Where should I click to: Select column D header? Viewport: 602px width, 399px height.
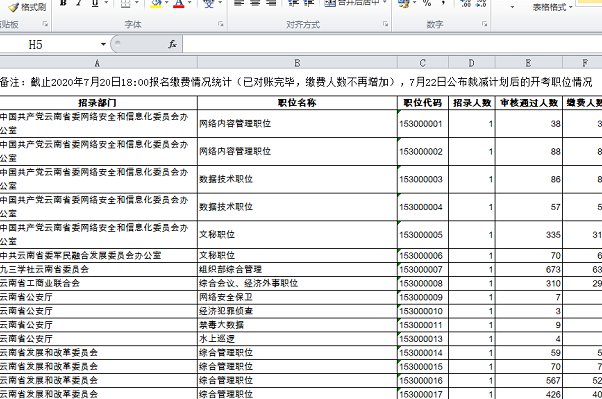pyautogui.click(x=472, y=63)
